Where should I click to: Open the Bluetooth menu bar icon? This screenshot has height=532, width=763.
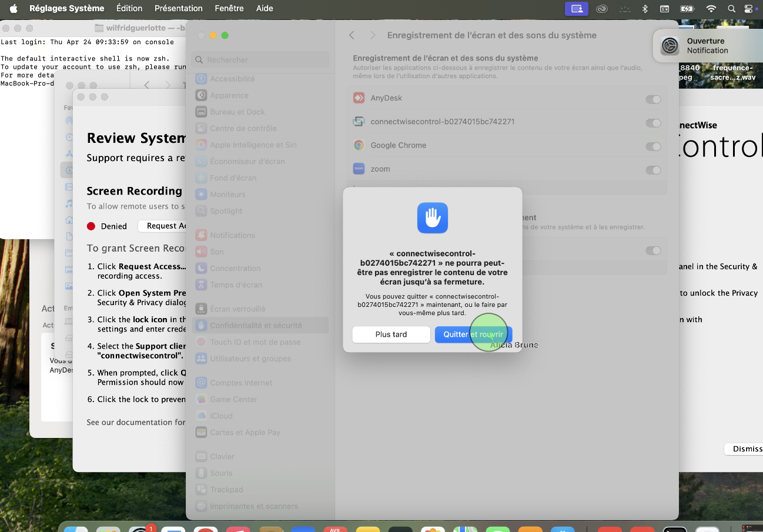(645, 9)
